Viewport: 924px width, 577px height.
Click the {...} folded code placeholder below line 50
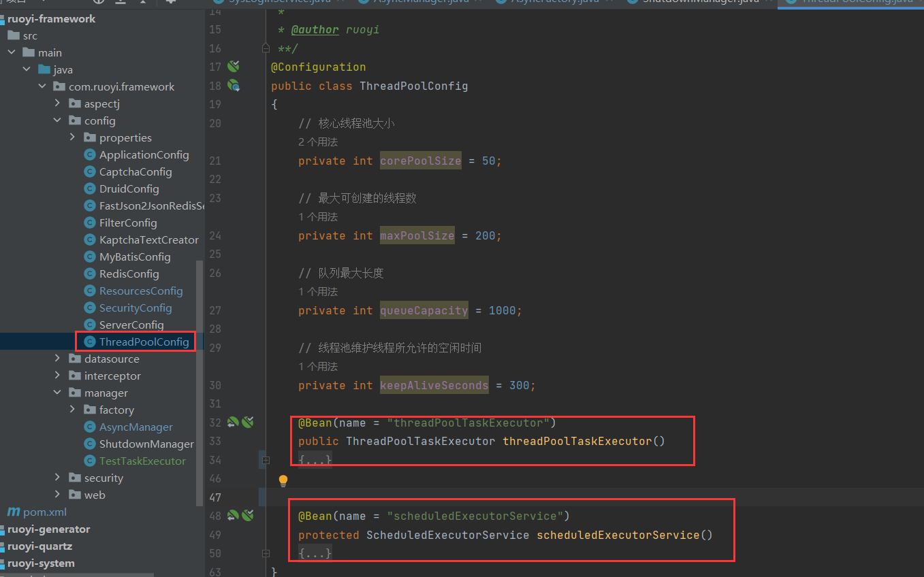[314, 553]
